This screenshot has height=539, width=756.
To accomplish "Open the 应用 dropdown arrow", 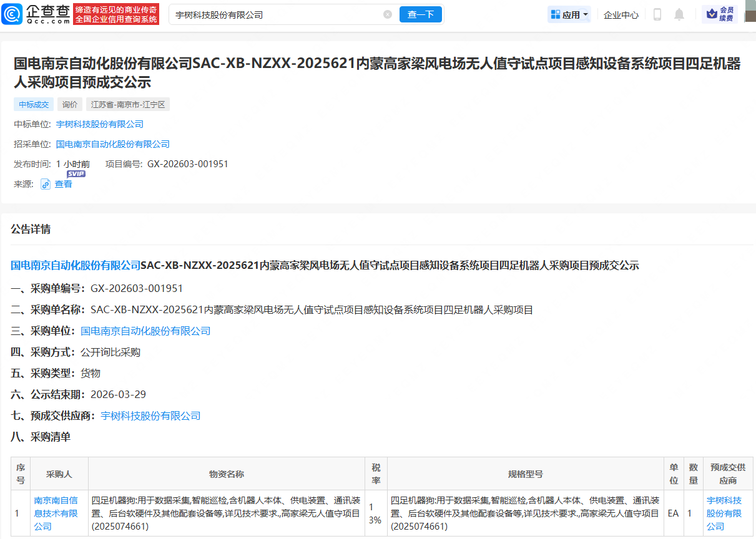I will [584, 14].
